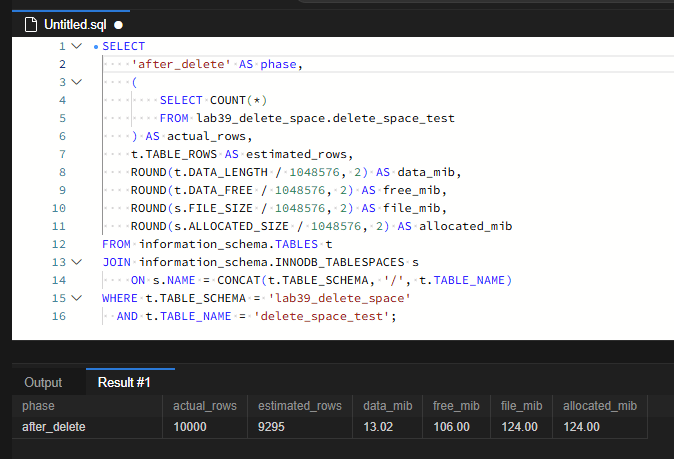674x459 pixels.
Task: Click t.DATA_LENGTH on line 8
Action: [221, 172]
